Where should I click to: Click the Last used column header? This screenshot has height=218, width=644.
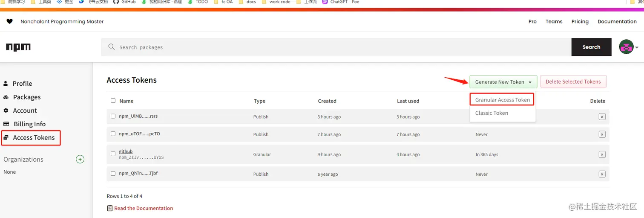click(408, 101)
